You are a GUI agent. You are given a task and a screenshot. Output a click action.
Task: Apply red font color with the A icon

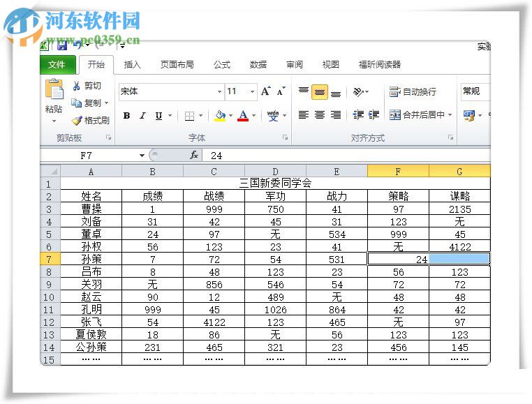243,116
